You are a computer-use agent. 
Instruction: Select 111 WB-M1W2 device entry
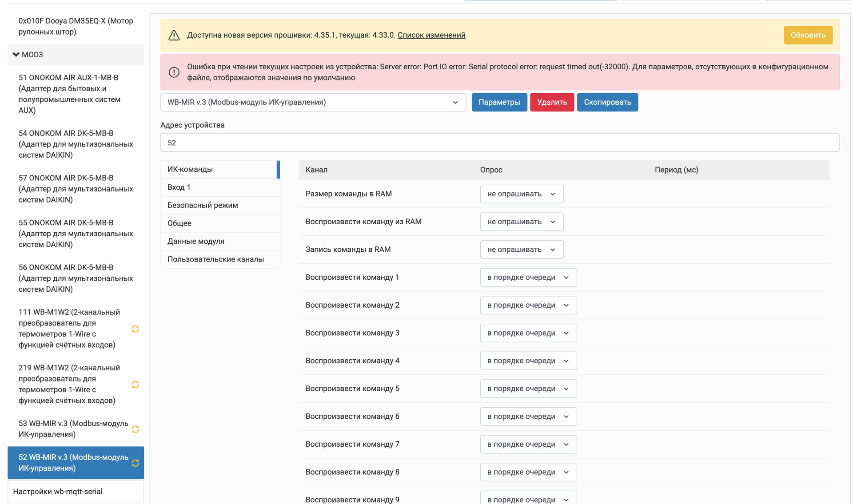[x=76, y=329]
